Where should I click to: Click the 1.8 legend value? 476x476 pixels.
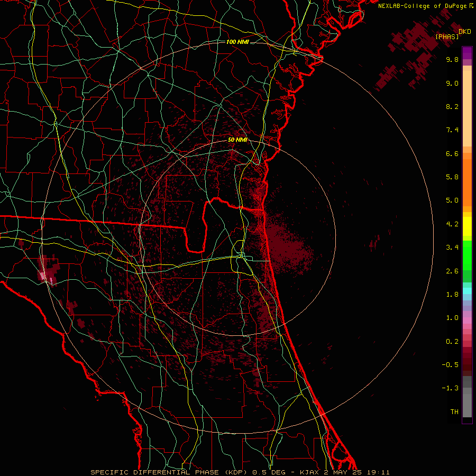452,295
